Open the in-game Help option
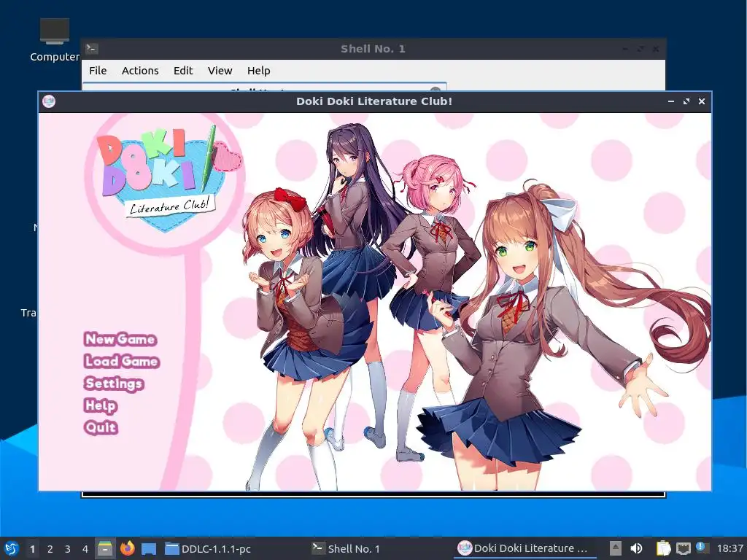The image size is (747, 560). click(x=101, y=405)
